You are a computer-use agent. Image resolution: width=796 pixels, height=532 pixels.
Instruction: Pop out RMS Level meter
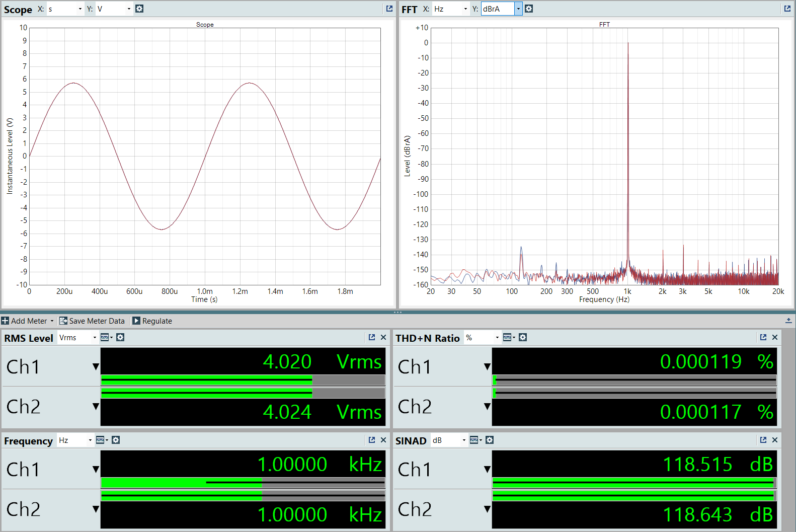coord(372,337)
